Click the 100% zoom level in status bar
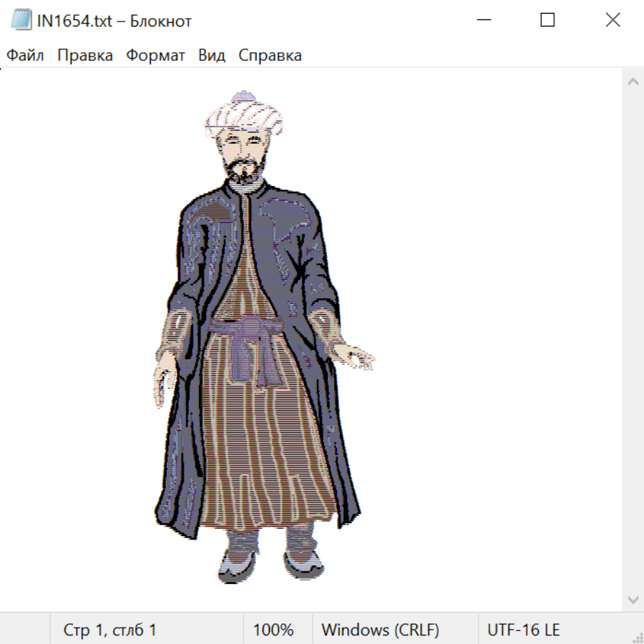644x644 pixels. tap(273, 630)
